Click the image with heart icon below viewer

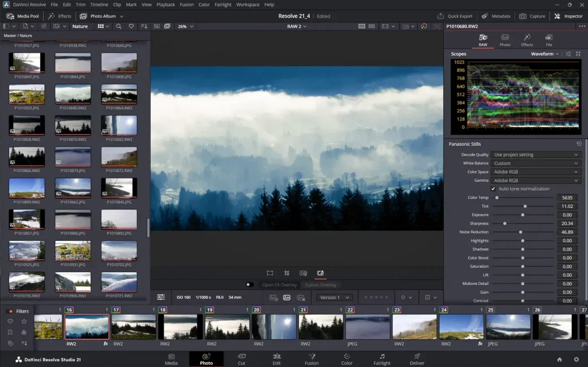(x=273, y=298)
